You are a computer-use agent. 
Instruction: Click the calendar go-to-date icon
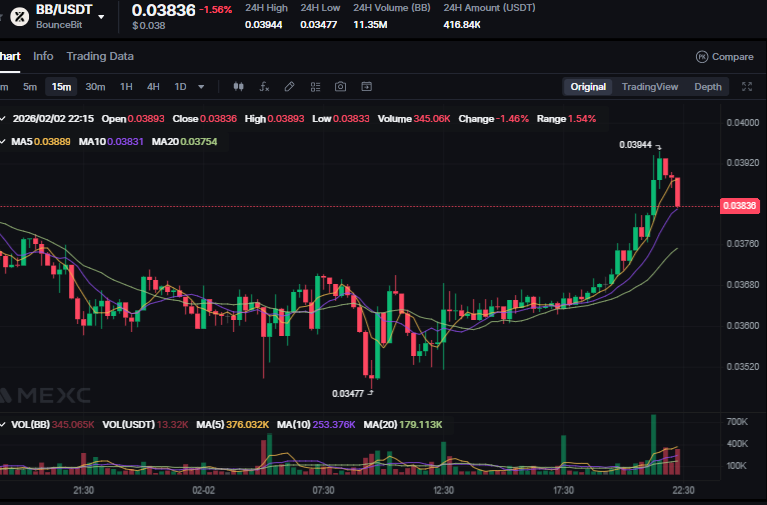366,87
